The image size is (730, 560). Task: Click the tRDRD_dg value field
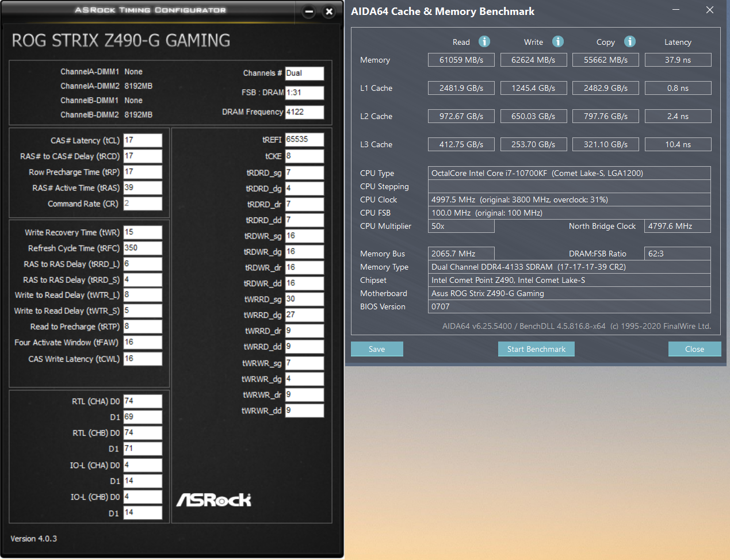tap(304, 189)
